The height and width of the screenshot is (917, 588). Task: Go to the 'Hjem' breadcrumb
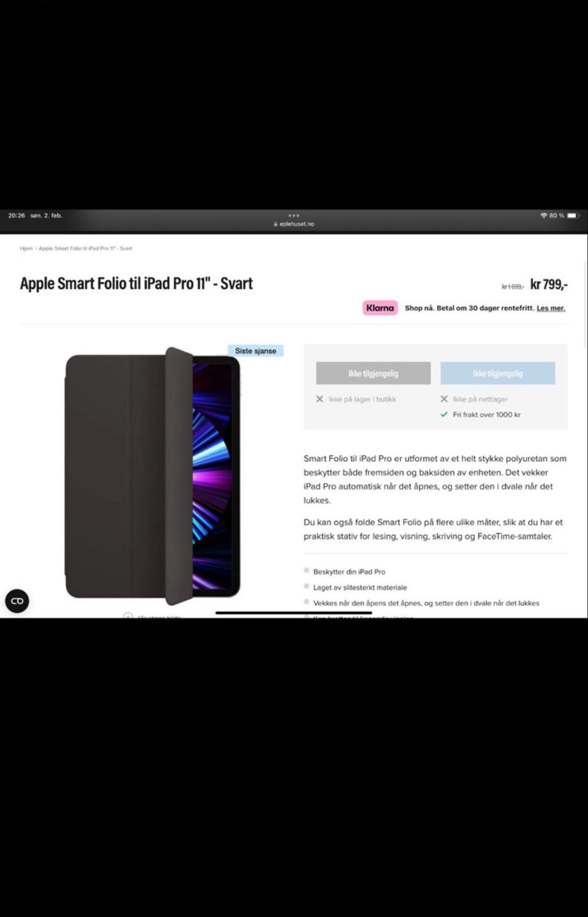pos(26,249)
